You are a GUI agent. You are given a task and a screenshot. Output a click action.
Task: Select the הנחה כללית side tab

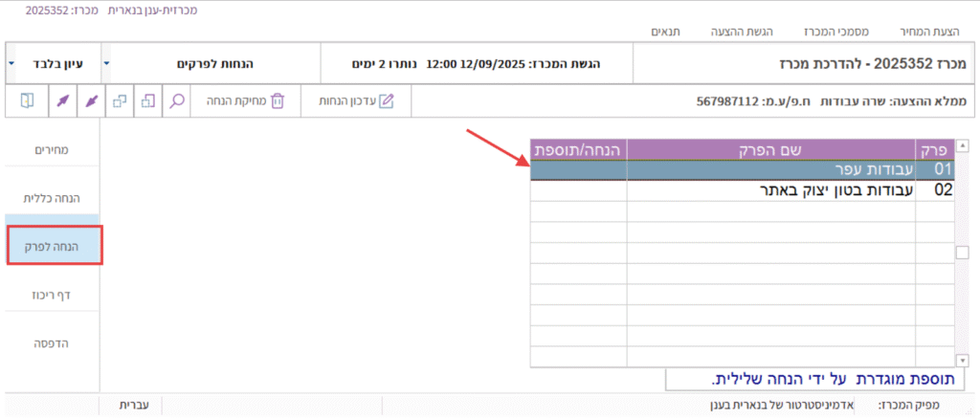[x=53, y=197]
